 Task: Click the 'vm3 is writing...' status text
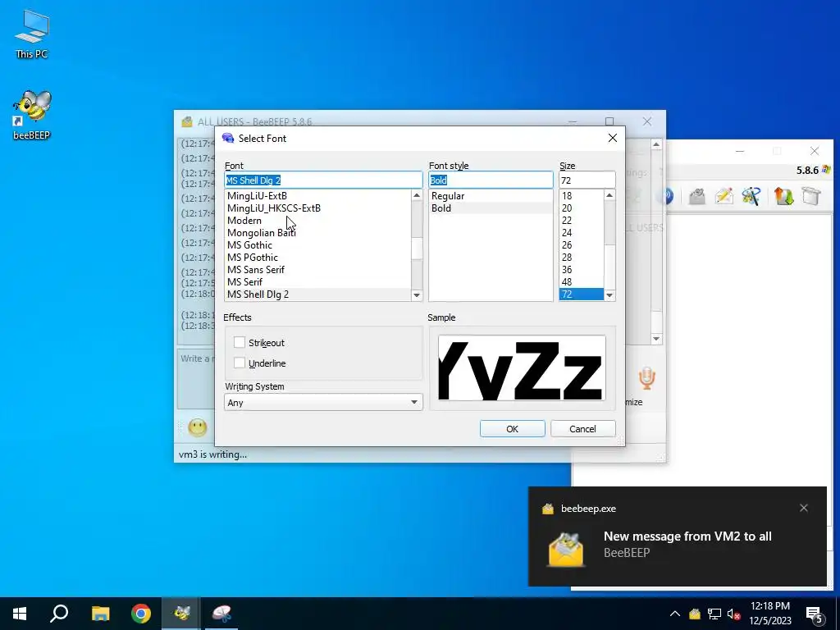pyautogui.click(x=212, y=454)
